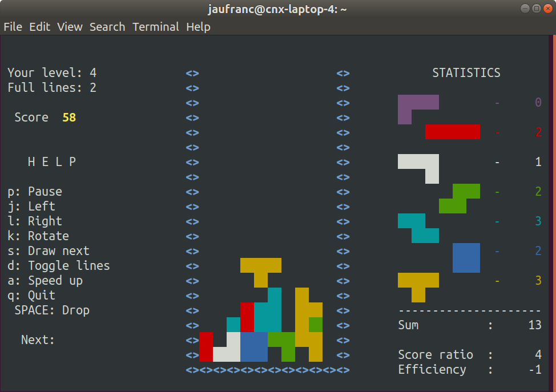Close the terminal window
The image size is (556, 392).
[548, 9]
